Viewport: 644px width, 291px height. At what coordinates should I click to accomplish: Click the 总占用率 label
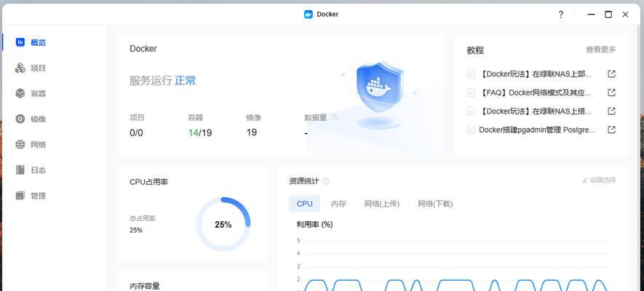click(143, 219)
